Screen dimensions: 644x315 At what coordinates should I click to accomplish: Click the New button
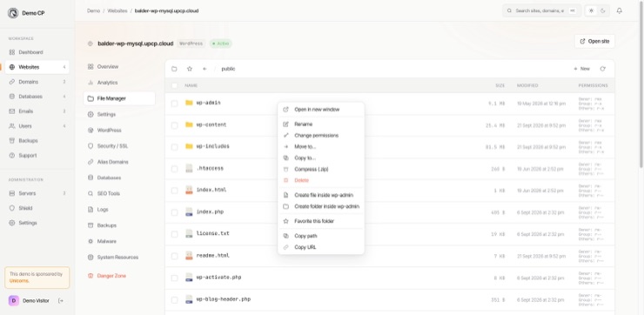coord(581,69)
